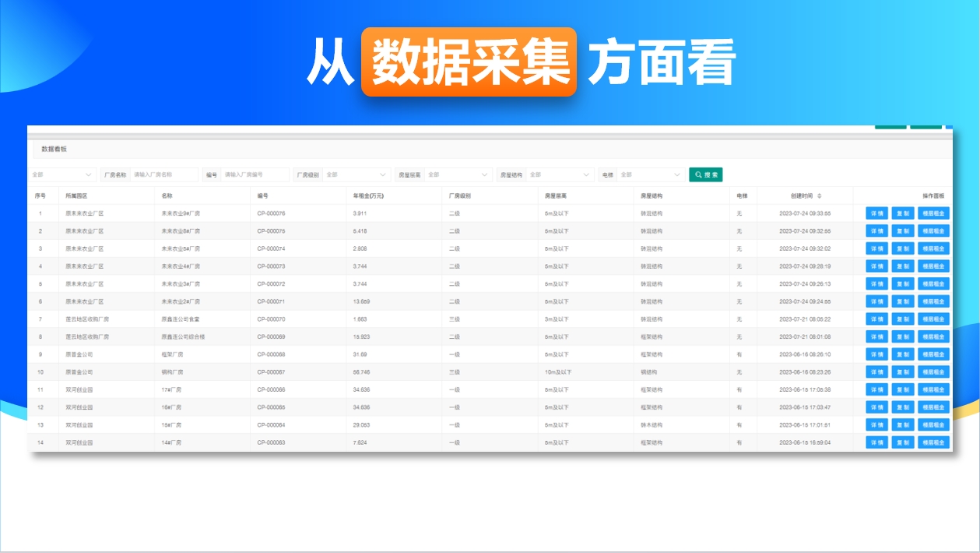Screen dimensions: 980x553
Task: Select the cell 原鑫连公司综合楼
Action: click(x=183, y=336)
